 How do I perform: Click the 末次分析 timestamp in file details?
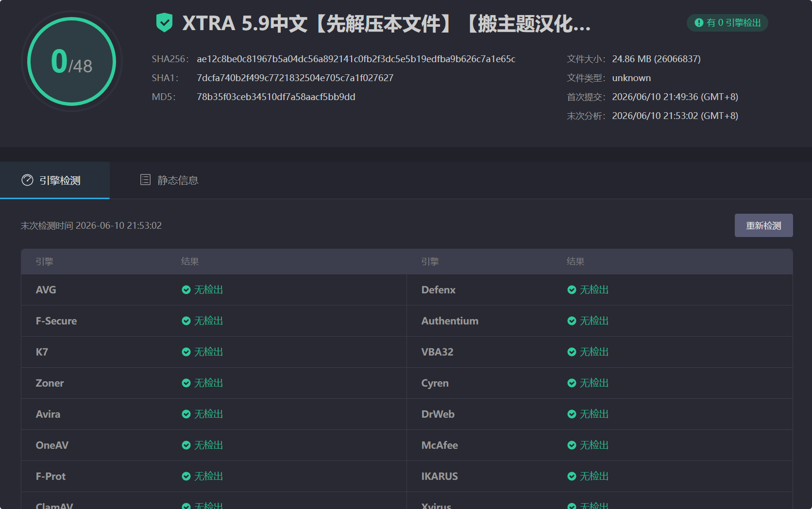tap(675, 116)
